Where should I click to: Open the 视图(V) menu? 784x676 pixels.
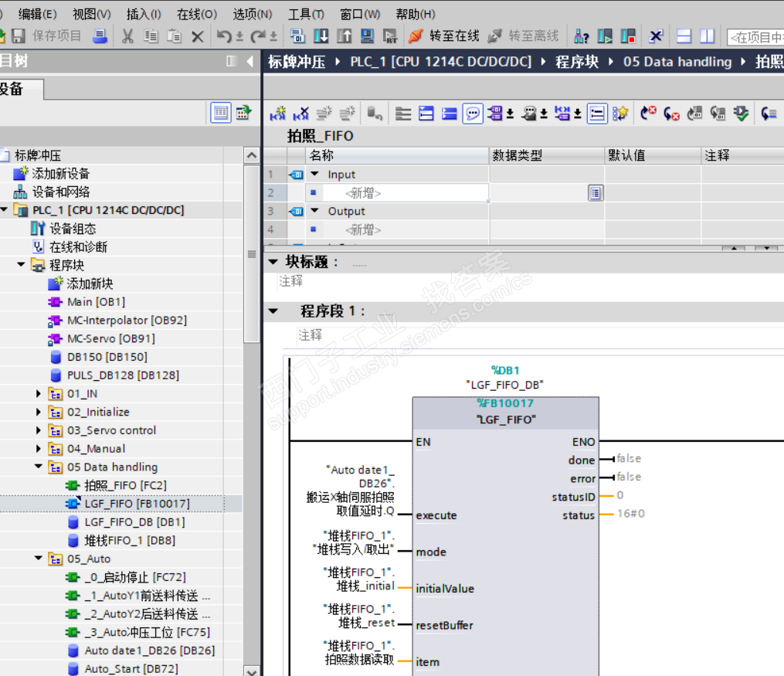click(x=91, y=14)
